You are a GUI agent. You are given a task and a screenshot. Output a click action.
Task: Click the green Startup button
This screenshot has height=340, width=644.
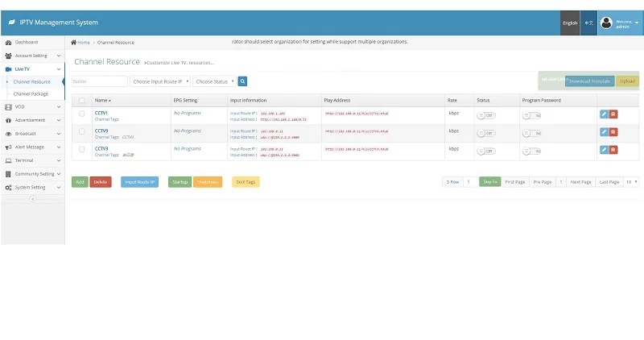point(180,182)
